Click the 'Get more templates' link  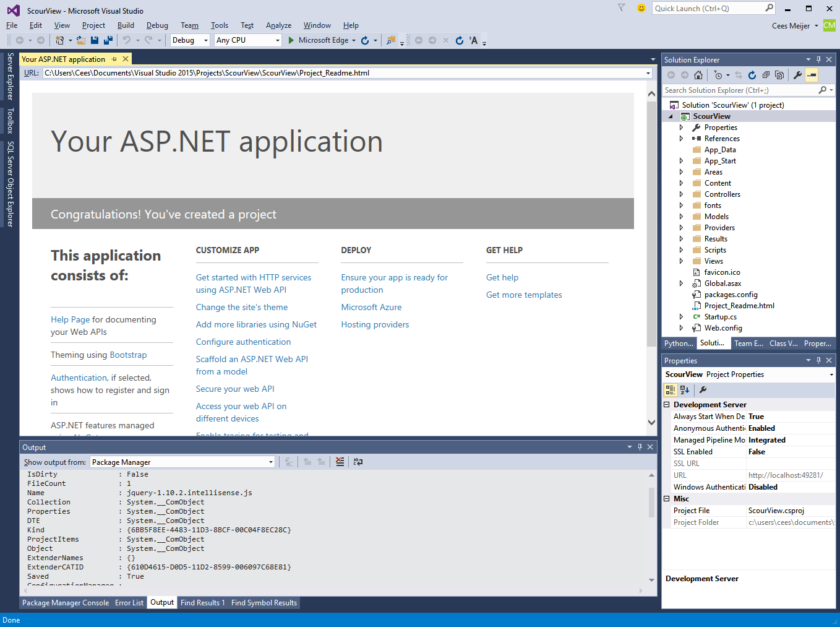tap(524, 295)
